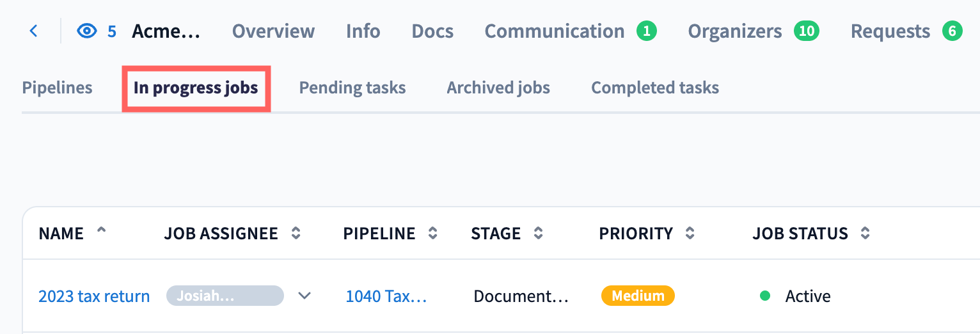
Task: Go to the Communication tab
Action: (554, 31)
